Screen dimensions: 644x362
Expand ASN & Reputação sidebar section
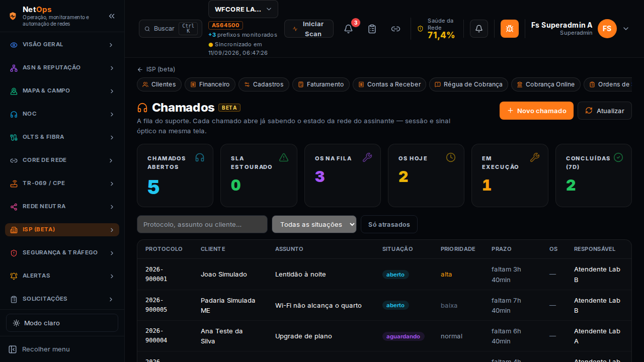[x=62, y=68]
